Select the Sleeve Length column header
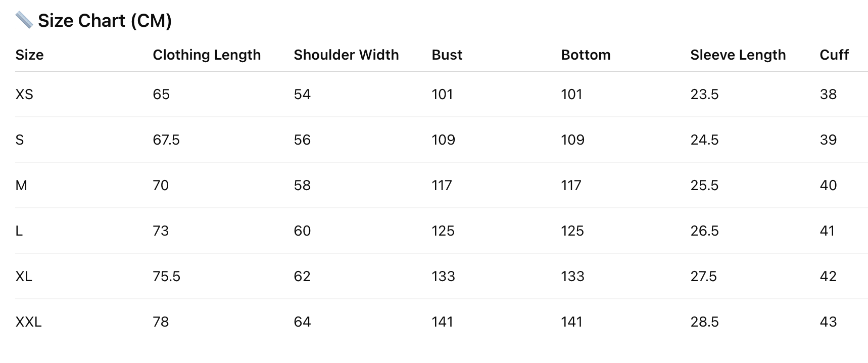 (738, 55)
